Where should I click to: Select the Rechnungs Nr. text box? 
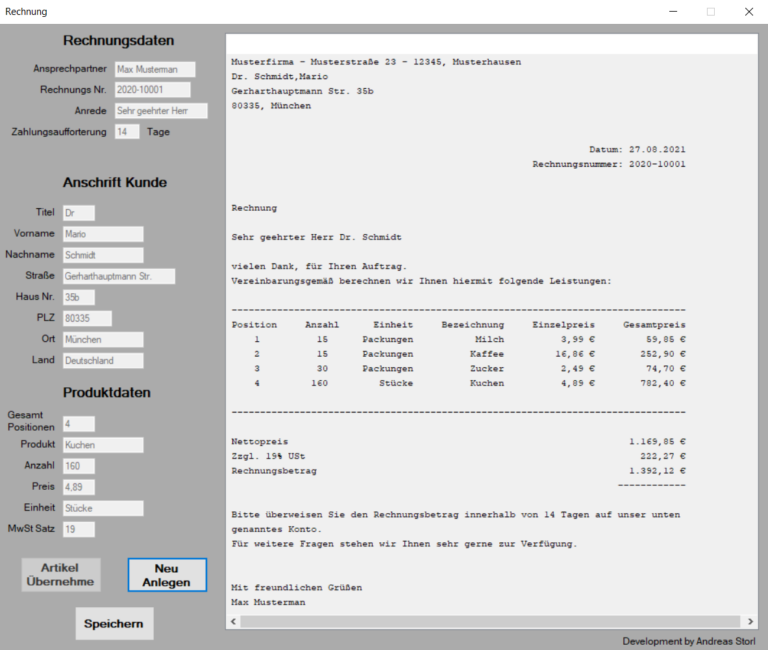coord(154,90)
